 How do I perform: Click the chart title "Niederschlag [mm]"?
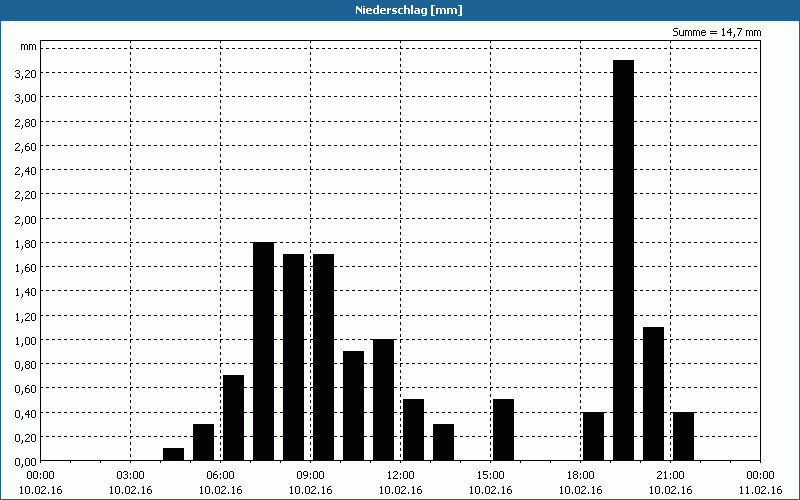(x=409, y=10)
